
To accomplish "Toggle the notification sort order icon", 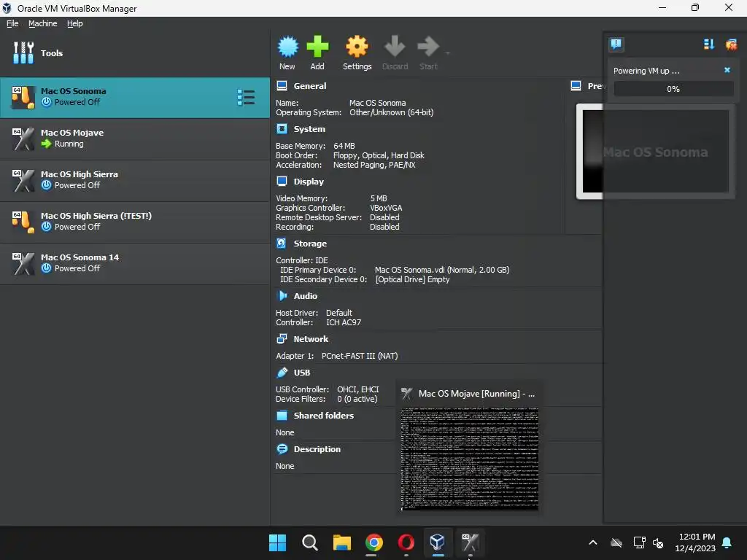I will [x=709, y=44].
